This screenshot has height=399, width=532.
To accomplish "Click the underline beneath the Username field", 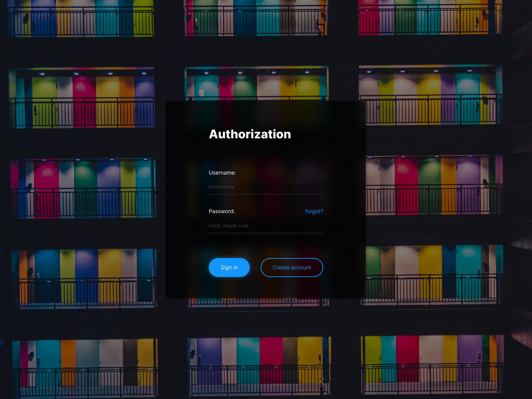I will point(266,194).
